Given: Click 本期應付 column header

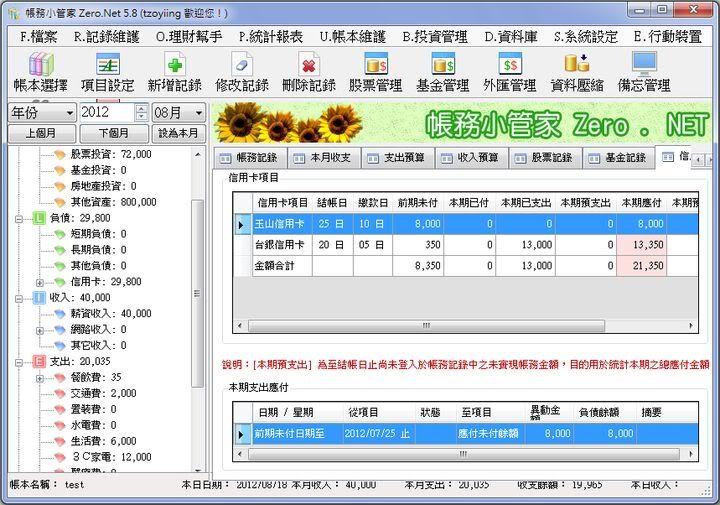Looking at the screenshot, I should tap(641, 202).
